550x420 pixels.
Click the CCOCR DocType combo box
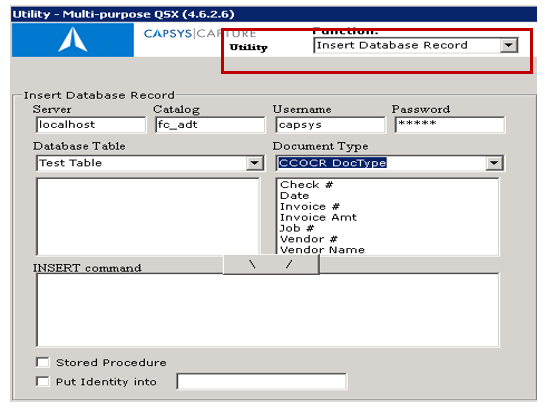pos(390,163)
